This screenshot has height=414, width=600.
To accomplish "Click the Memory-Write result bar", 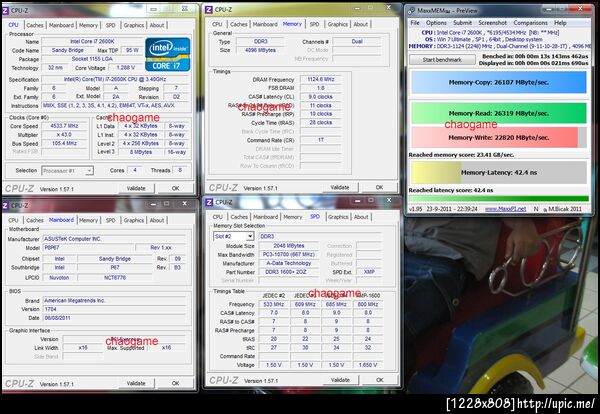I will 499,137.
